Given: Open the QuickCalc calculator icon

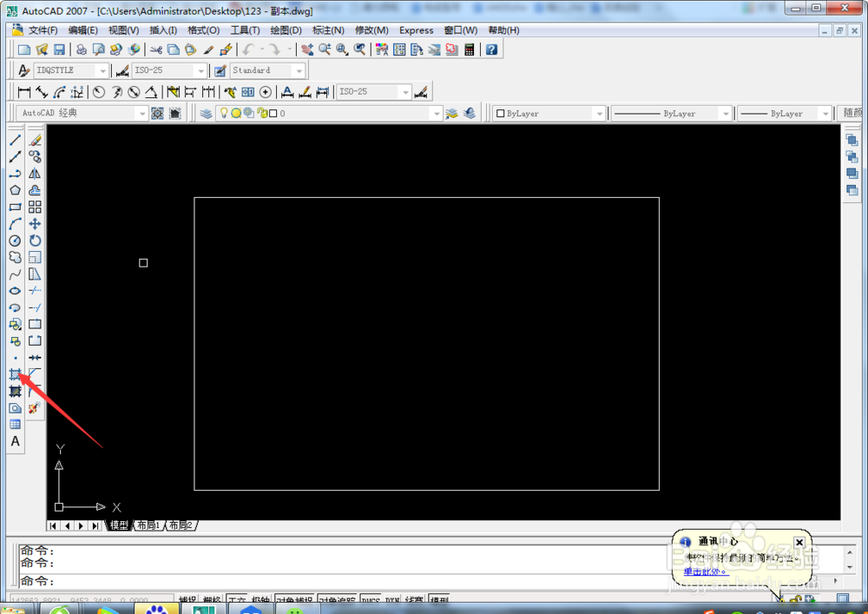Looking at the screenshot, I should click(x=470, y=50).
